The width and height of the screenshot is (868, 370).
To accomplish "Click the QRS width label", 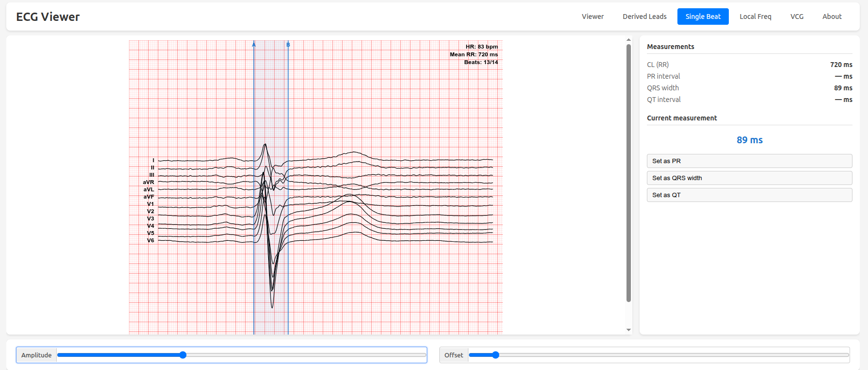I will 663,88.
